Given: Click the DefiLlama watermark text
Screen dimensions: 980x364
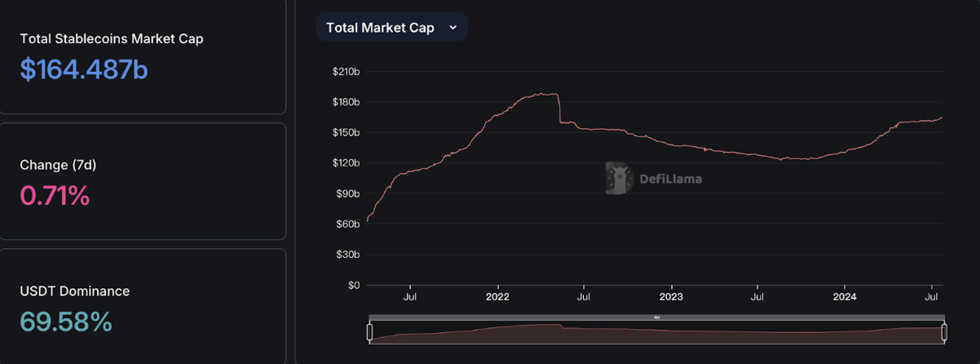Looking at the screenshot, I should (671, 179).
